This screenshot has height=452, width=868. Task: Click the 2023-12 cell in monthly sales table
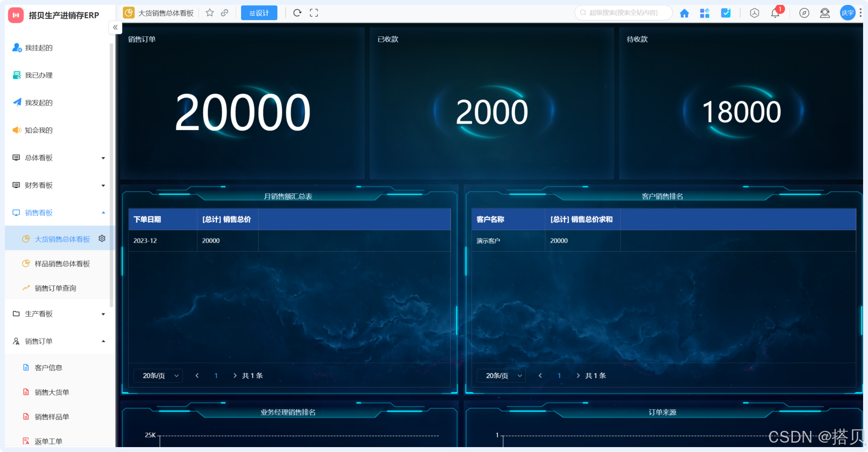click(x=163, y=240)
